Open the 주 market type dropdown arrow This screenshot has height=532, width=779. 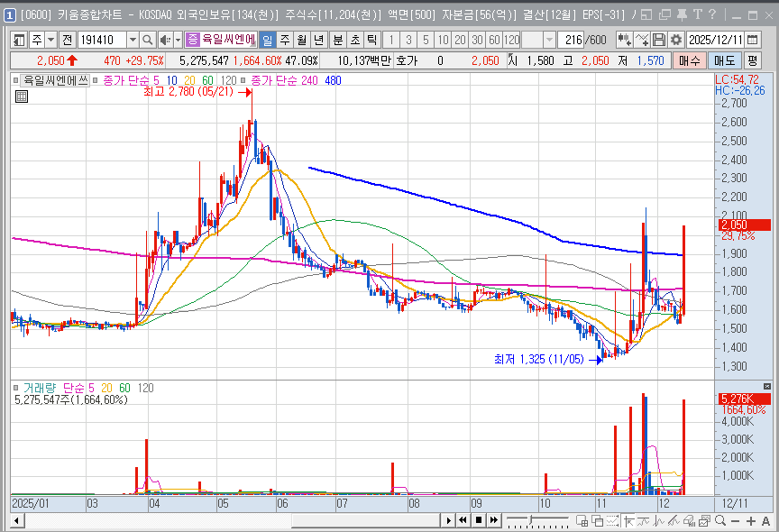click(51, 40)
